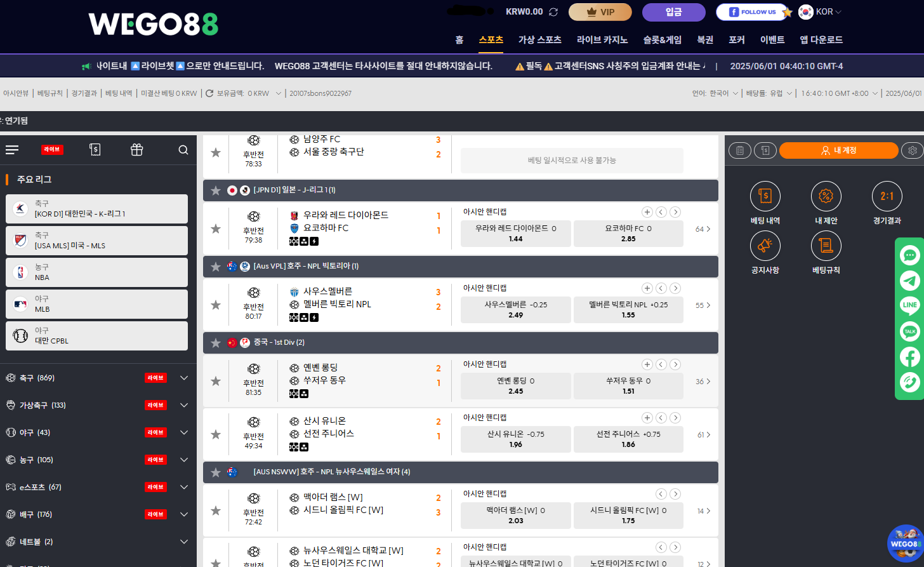Click previous arrow in 옌볜 룽딩 odds header
Image resolution: width=924 pixels, height=567 pixels.
(661, 364)
